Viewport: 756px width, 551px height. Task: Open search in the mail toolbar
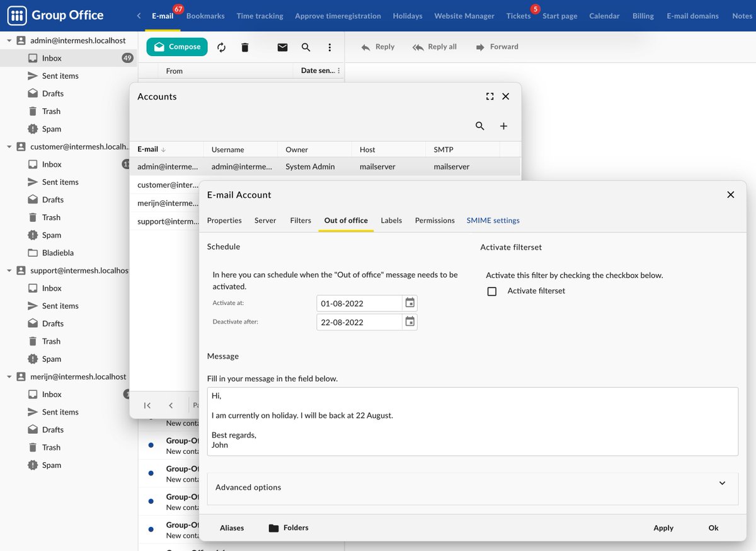306,47
